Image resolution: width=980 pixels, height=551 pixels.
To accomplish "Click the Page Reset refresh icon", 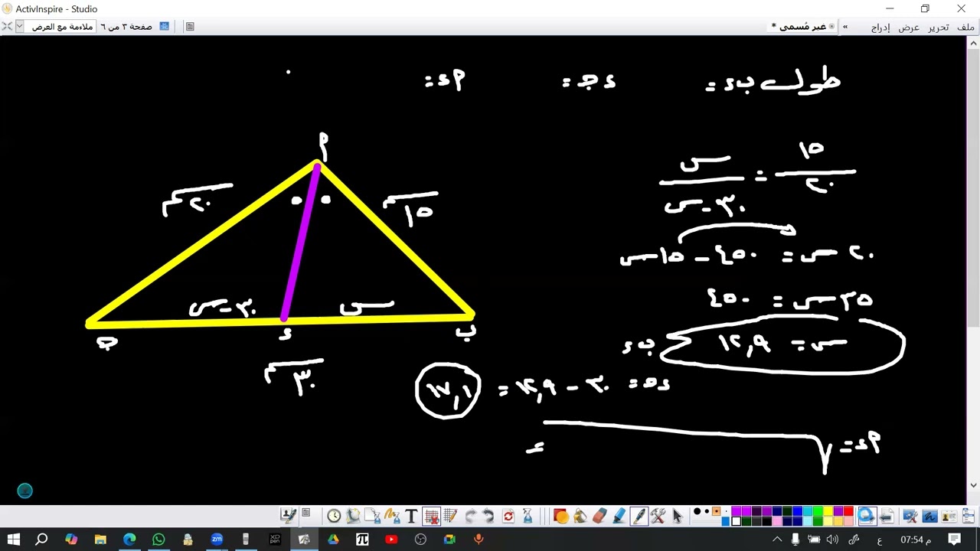I will [508, 516].
